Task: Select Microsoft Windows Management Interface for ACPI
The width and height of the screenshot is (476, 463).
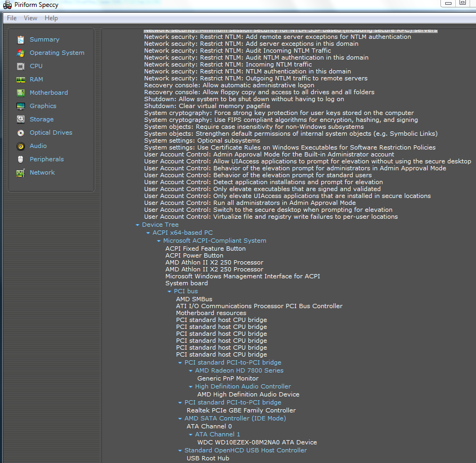Action: tap(243, 276)
